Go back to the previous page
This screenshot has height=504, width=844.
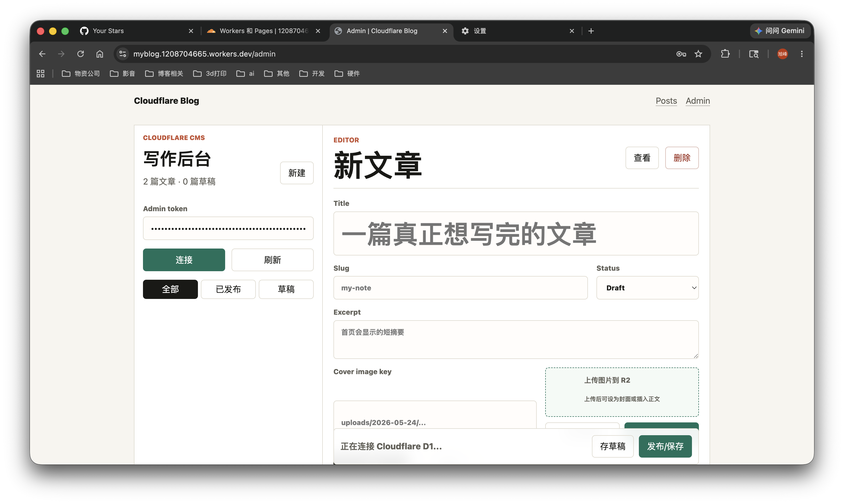coord(42,54)
